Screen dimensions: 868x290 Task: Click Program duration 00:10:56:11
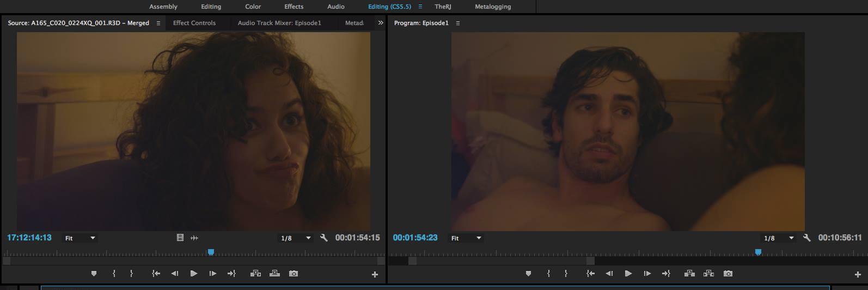[x=840, y=238]
